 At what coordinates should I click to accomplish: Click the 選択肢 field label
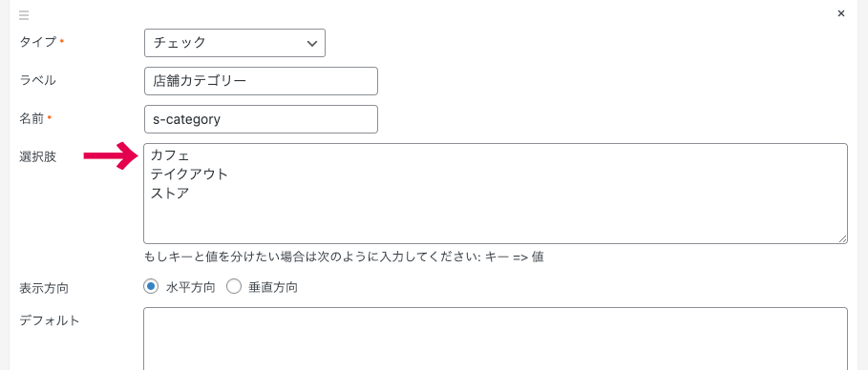coord(37,157)
